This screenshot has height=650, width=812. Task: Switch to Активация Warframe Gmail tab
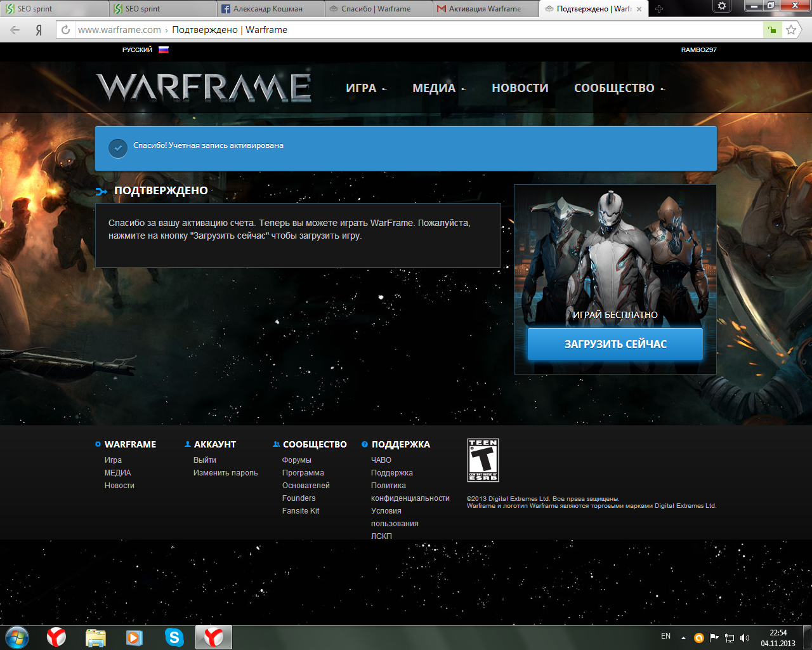486,9
